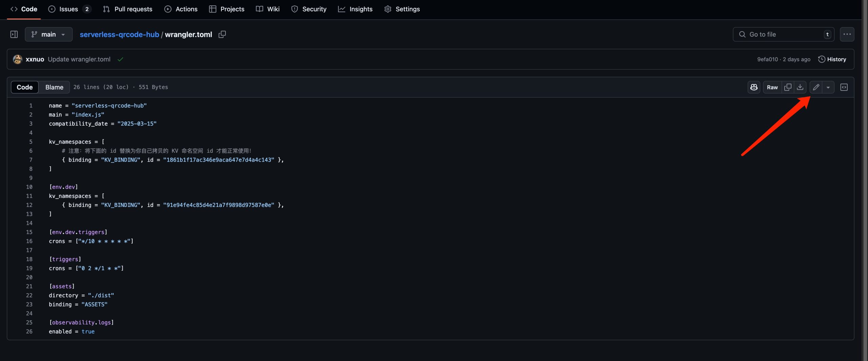
Task: Toggle the file tree side panel
Action: pos(14,35)
